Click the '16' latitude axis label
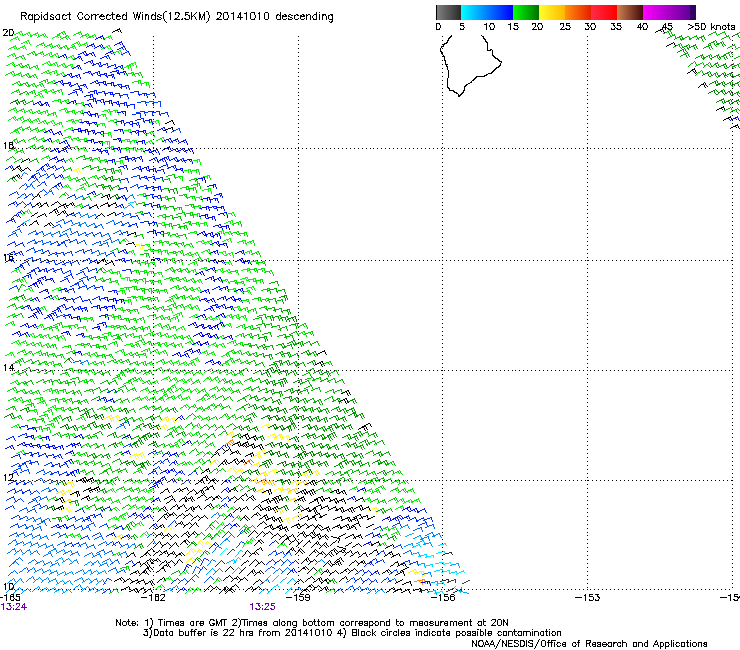 8,257
